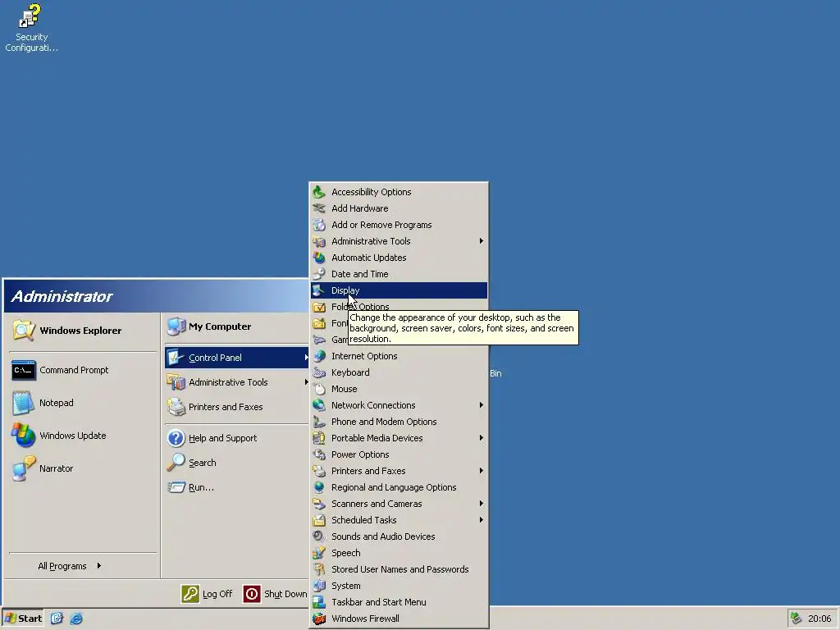Viewport: 840px width, 630px height.
Task: Click the Display monitor icon
Action: 319,290
